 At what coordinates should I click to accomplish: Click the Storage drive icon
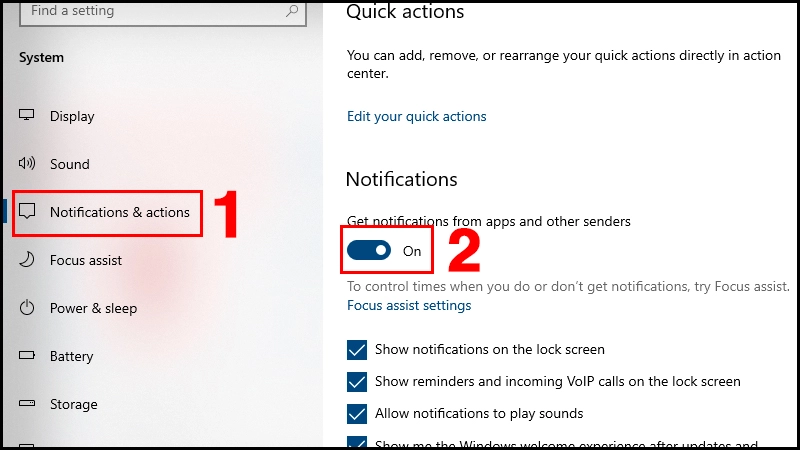click(27, 403)
